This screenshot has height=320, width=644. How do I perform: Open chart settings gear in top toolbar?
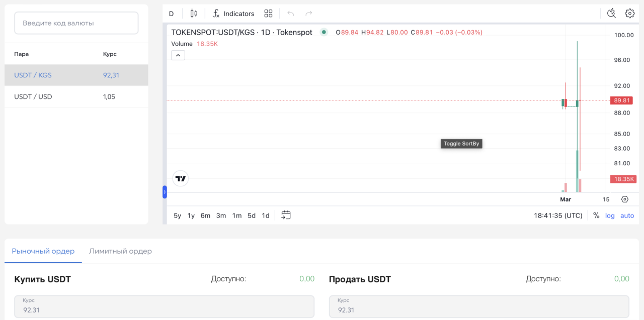coord(629,14)
